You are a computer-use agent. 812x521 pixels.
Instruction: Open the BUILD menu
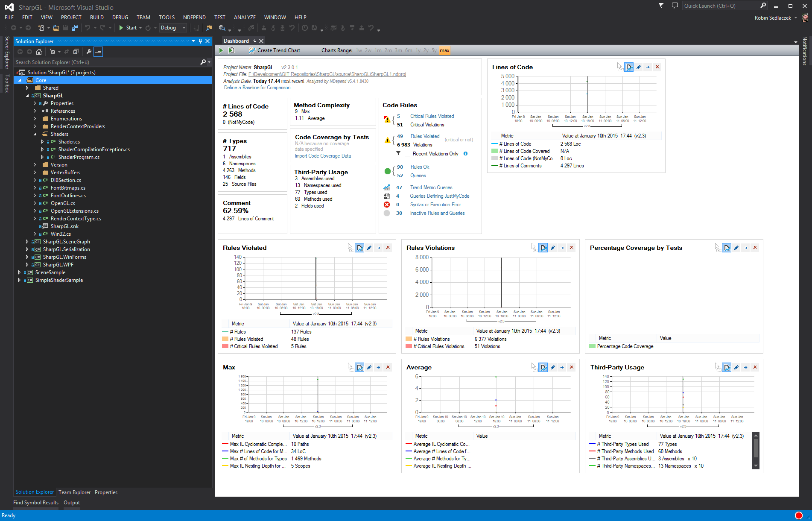tap(97, 18)
